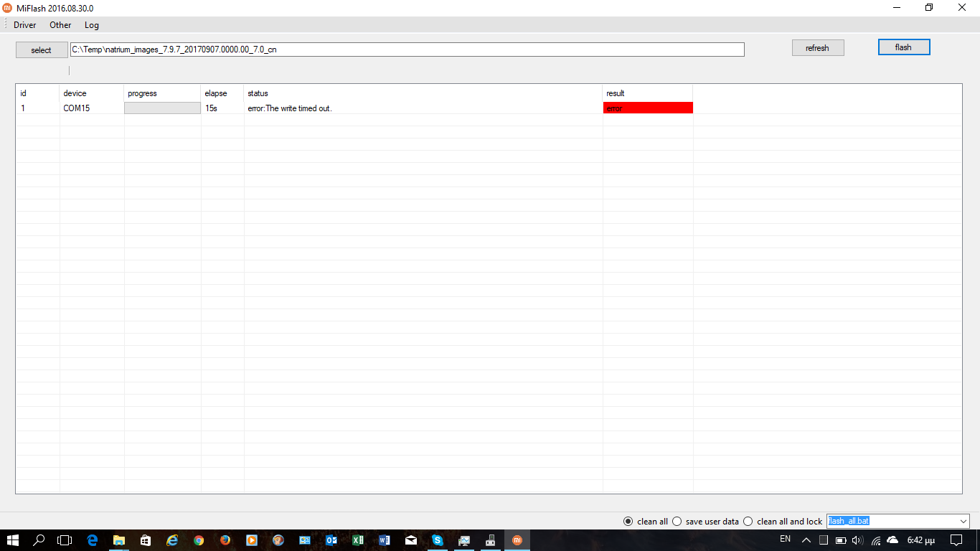Click the select button
The width and height of the screenshot is (980, 551).
[x=42, y=50]
